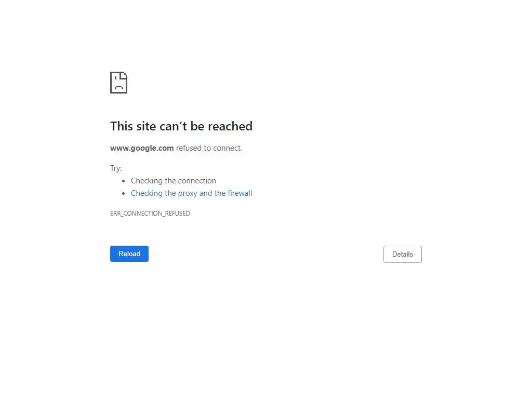Reload the page with the blue button
Image resolution: width=532 pixels, height=399 pixels.
click(129, 254)
